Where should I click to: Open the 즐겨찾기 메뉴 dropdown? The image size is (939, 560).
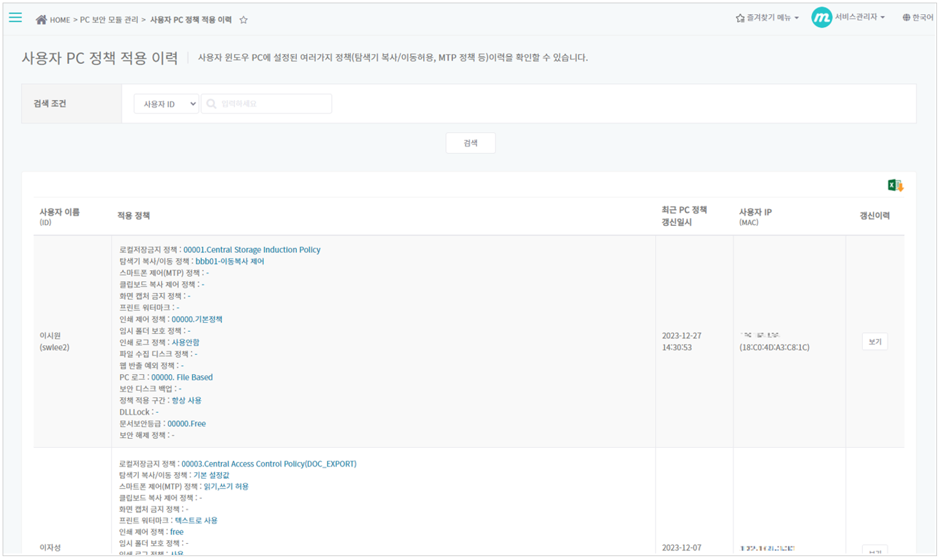767,17
